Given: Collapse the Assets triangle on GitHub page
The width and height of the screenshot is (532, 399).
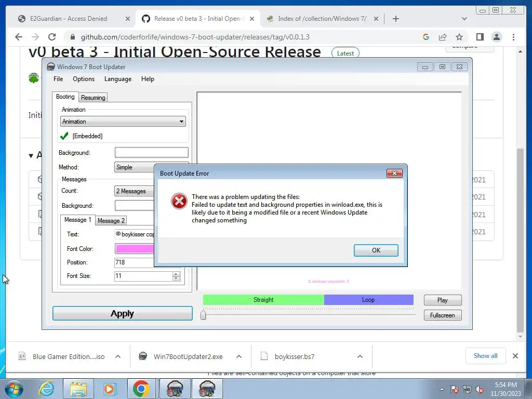Looking at the screenshot, I should point(31,156).
